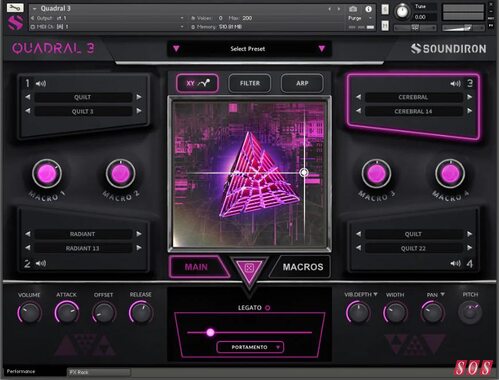Go to previous sound before RADIANT 13
Viewport: 499px width, 380px height.
pos(28,248)
